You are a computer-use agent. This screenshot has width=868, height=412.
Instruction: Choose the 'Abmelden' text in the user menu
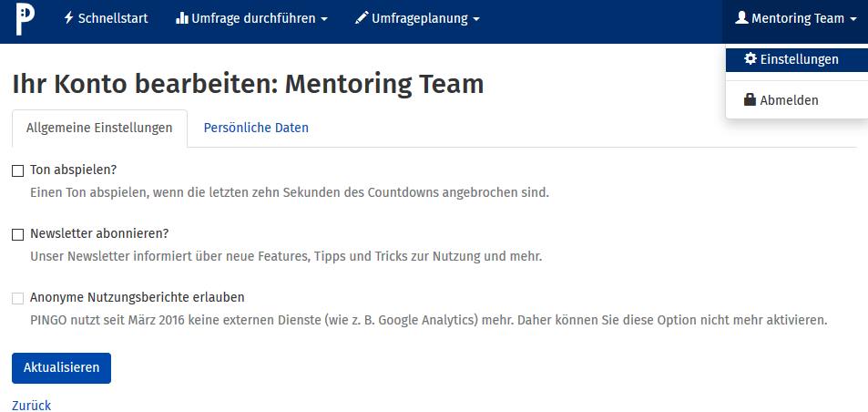(789, 100)
